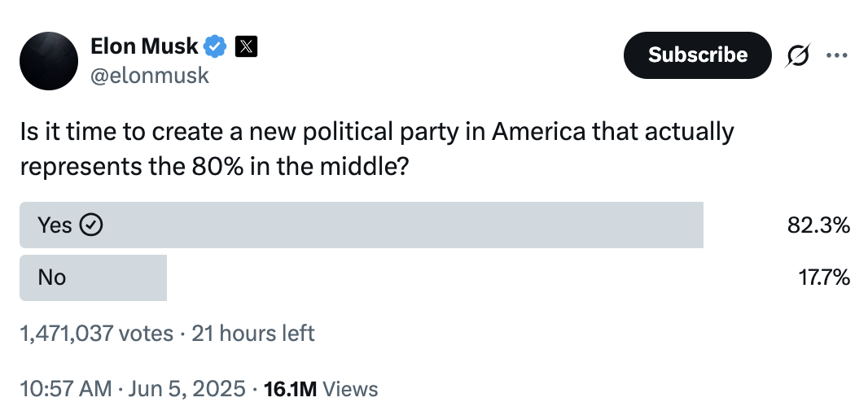Image resolution: width=868 pixels, height=415 pixels.
Task: Open the 10:57 AM post timestamp
Action: pos(66,389)
